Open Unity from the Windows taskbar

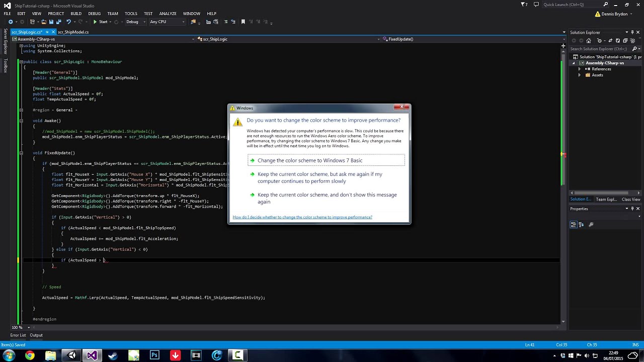(x=71, y=355)
